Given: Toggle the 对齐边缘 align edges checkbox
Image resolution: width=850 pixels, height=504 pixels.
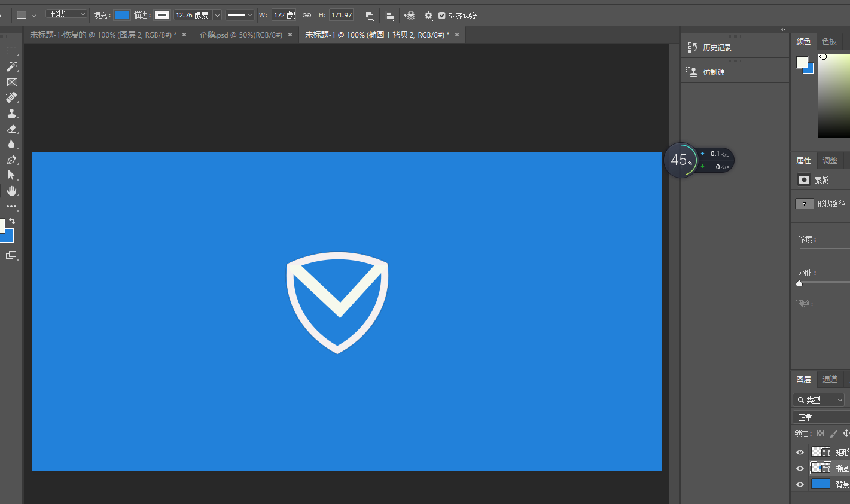Looking at the screenshot, I should point(441,16).
